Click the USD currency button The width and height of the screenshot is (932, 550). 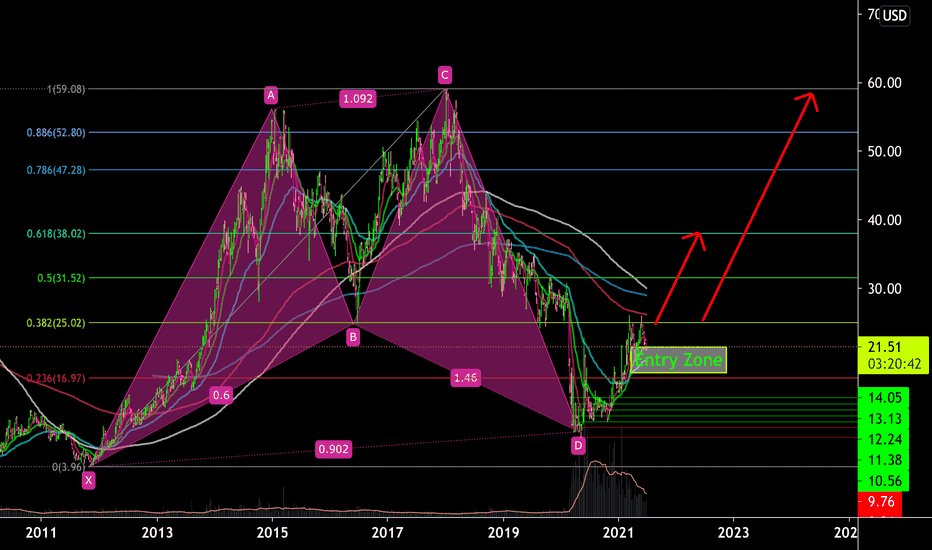(894, 15)
